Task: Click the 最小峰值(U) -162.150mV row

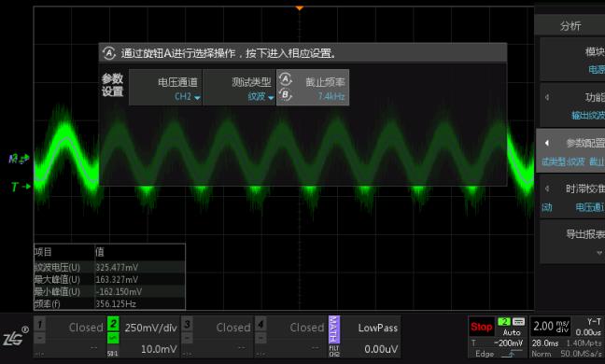Action: point(109,292)
